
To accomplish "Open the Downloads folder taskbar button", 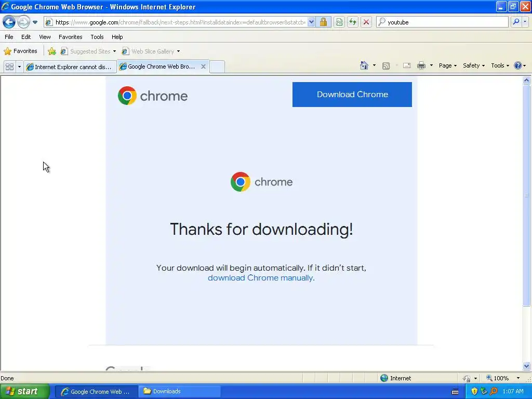I will (x=179, y=392).
